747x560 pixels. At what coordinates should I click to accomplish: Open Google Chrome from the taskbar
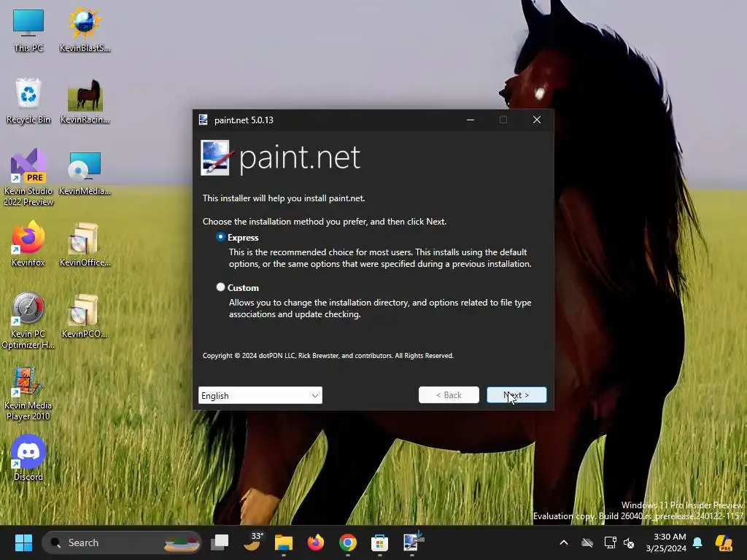[348, 542]
